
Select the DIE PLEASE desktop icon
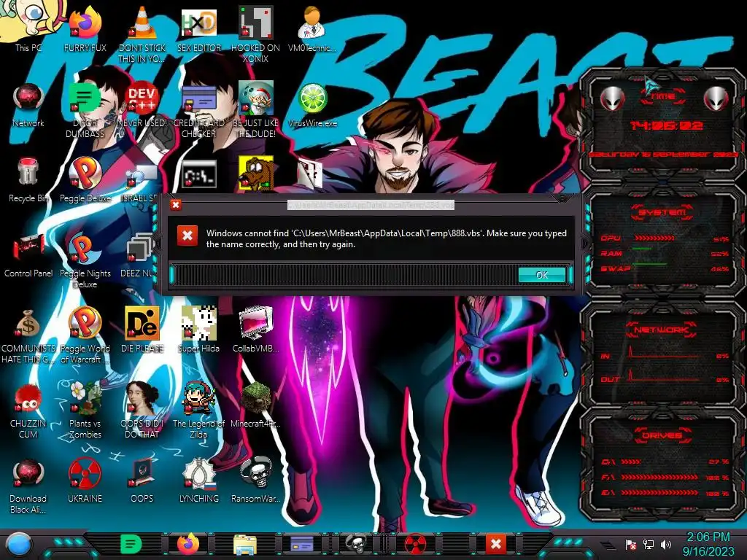(142, 330)
